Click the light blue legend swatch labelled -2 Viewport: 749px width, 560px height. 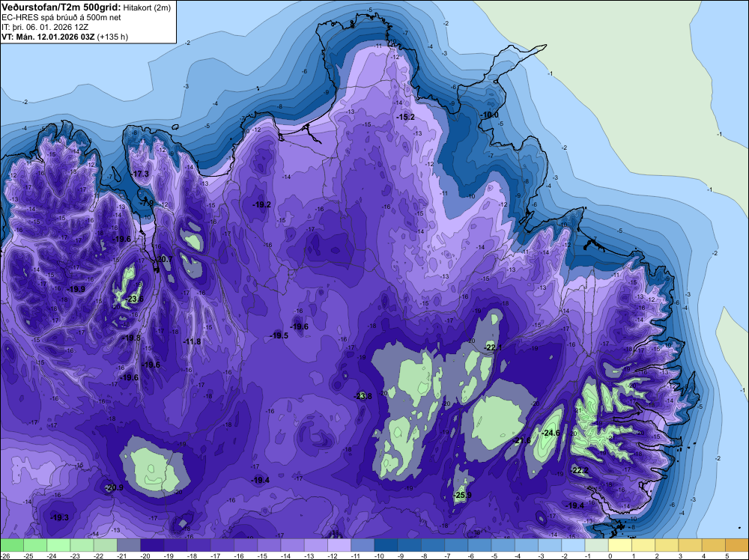573,545
